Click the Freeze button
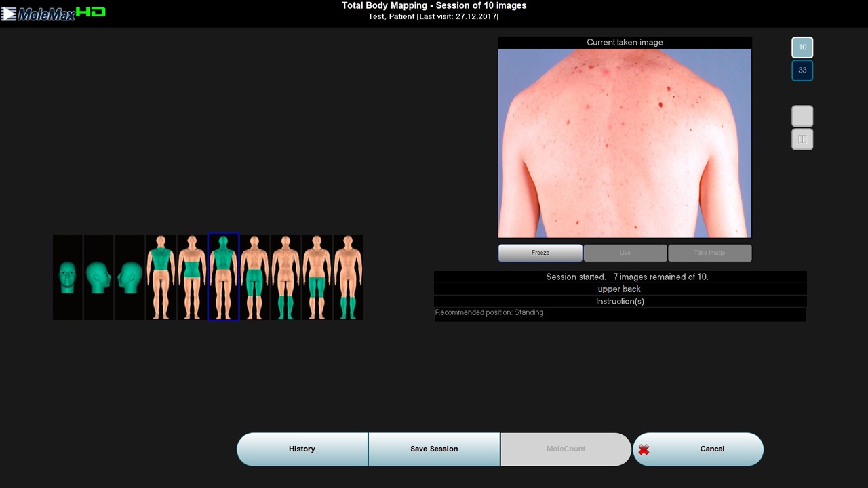 (540, 253)
